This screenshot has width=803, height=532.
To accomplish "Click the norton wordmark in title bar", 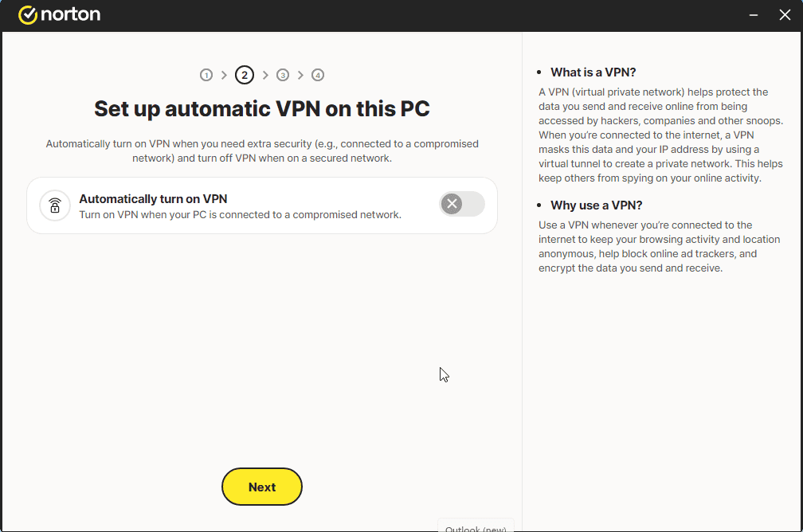I will coord(72,15).
